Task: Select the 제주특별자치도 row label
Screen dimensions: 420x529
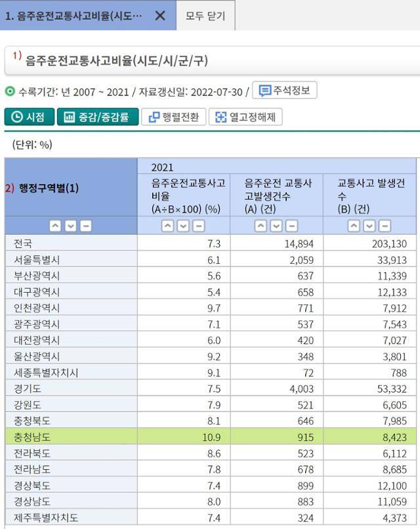Action: point(46,518)
